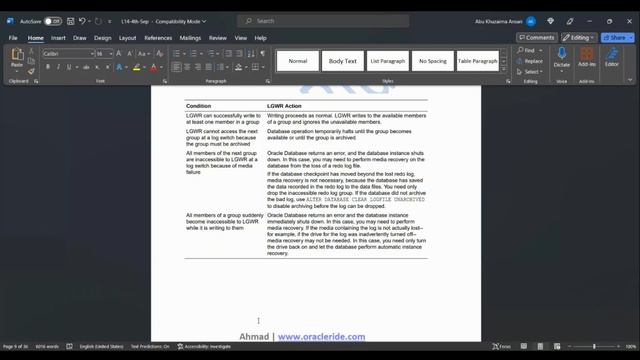Click the Search box in title bar
This screenshot has width=640, height=360.
pos(323,21)
